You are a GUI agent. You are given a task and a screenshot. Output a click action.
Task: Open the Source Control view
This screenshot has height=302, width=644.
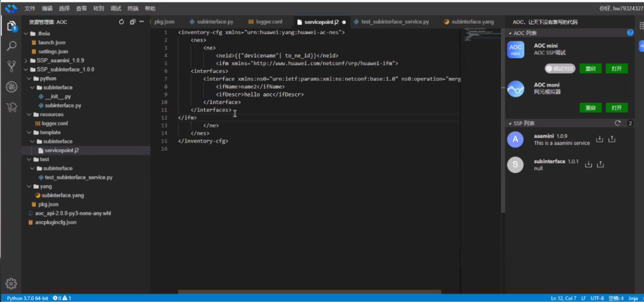11,66
